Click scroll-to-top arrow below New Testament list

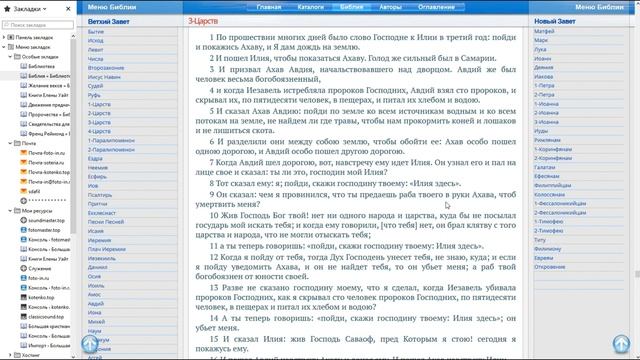pos(621,344)
